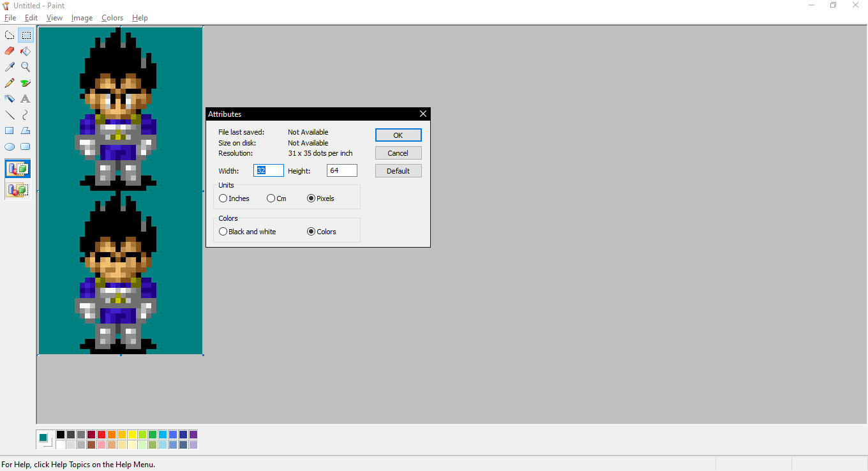This screenshot has width=868, height=471.
Task: Select the Curve tool
Action: click(26, 115)
